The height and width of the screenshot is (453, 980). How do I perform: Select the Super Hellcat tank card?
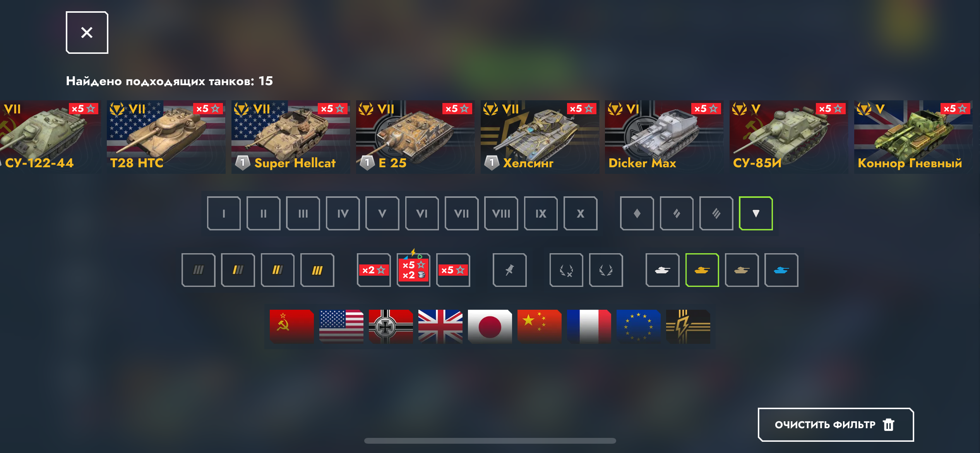click(x=290, y=137)
